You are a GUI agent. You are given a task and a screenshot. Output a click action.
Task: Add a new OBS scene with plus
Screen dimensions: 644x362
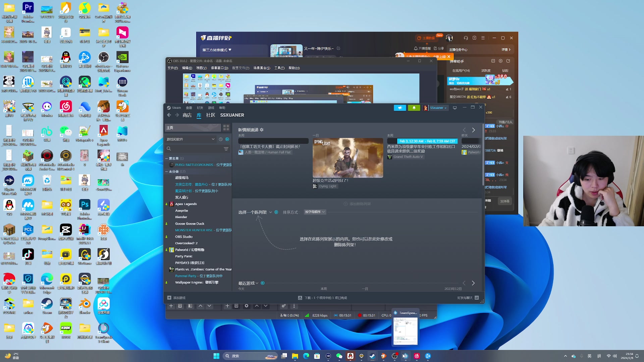[171, 306]
